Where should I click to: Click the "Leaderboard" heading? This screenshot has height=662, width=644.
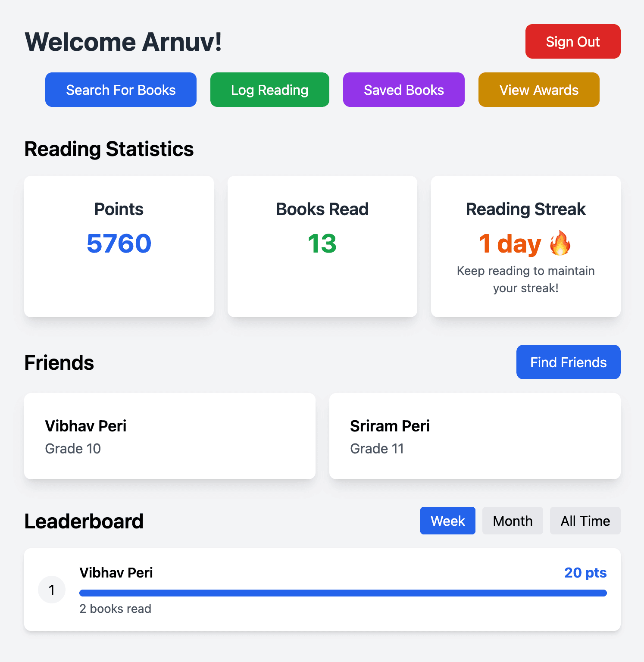[x=84, y=521]
